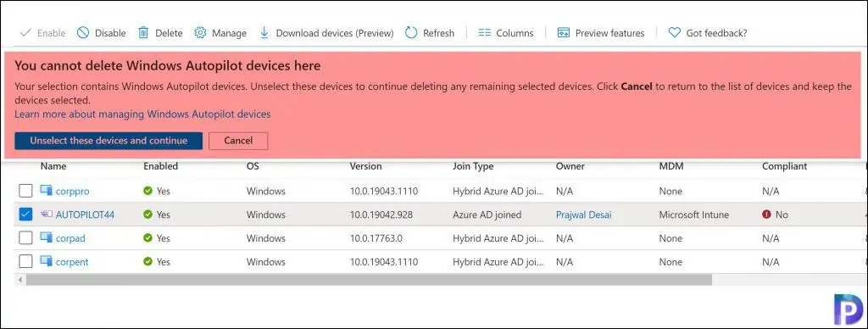Click the Cancel button in warning
The height and width of the screenshot is (329, 868).
pyautogui.click(x=238, y=141)
